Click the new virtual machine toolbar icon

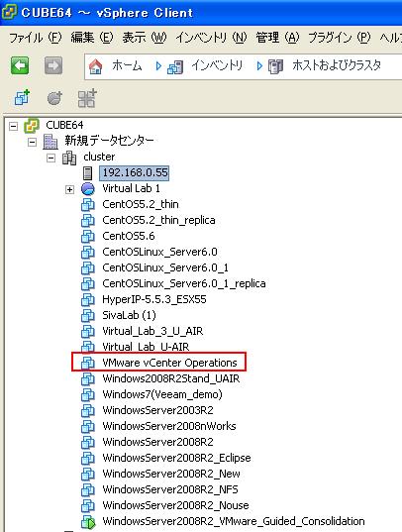click(22, 98)
